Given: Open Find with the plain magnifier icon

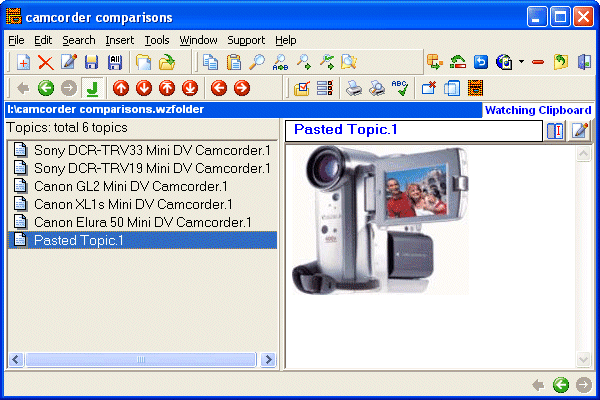Looking at the screenshot, I should tap(257, 62).
